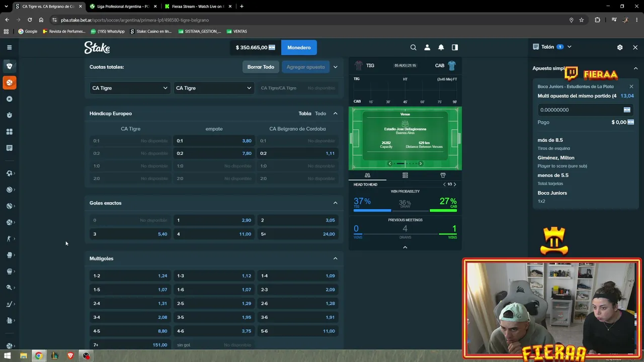Screen dimensions: 644x362
Task: Select the orange sports basketball icon in sidebar
Action: coord(9,82)
